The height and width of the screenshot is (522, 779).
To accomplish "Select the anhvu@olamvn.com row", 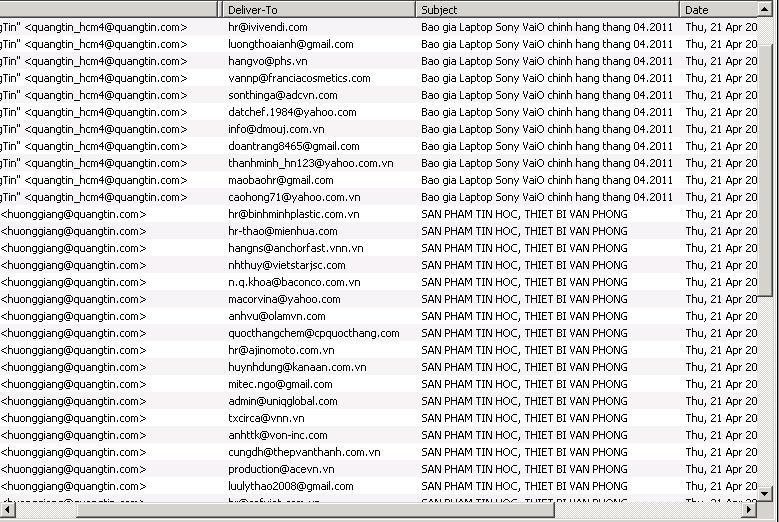I will point(379,316).
